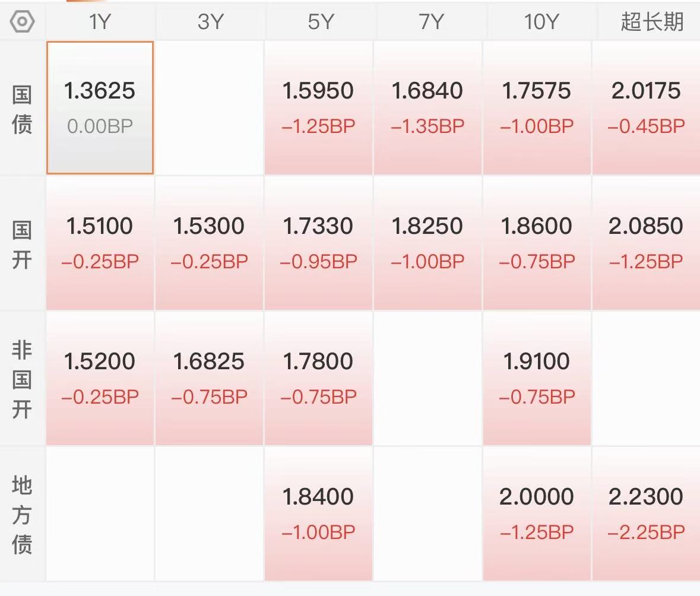700x596 pixels.
Task: Select the 超长期 column header
Action: click(651, 22)
